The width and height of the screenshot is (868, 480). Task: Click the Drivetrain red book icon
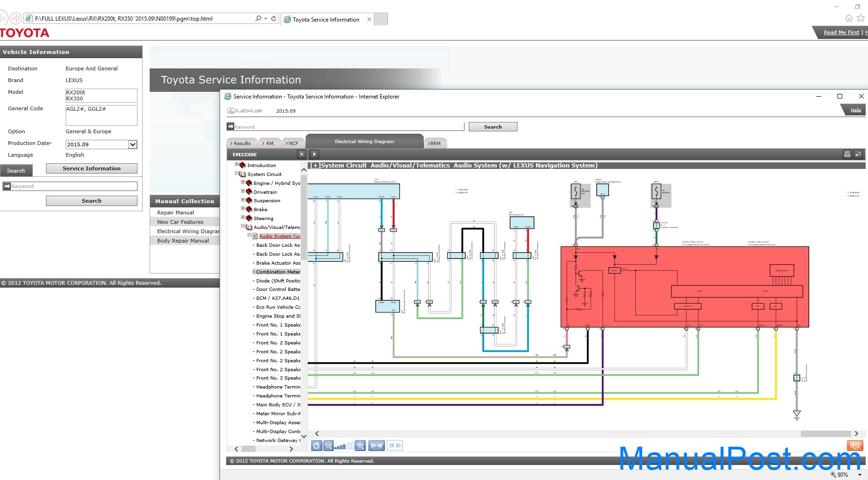pyautogui.click(x=250, y=192)
